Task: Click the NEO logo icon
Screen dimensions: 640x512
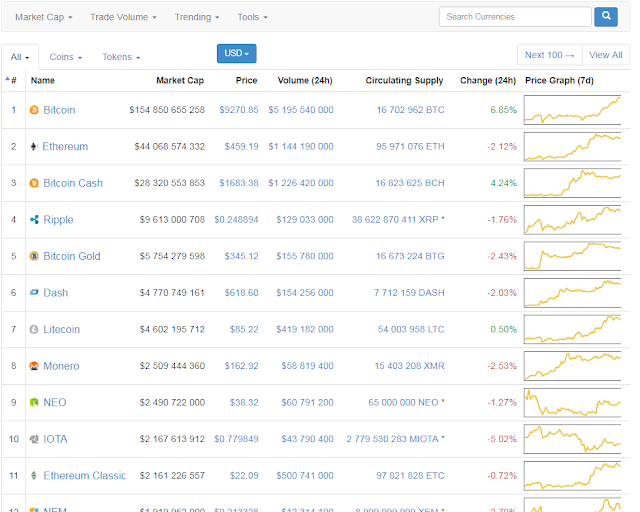Action: pos(34,402)
